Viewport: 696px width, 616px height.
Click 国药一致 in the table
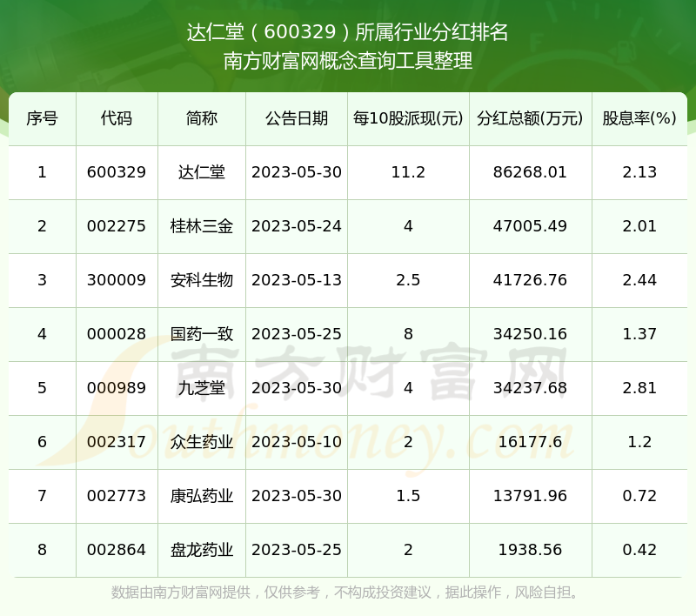pyautogui.click(x=202, y=334)
